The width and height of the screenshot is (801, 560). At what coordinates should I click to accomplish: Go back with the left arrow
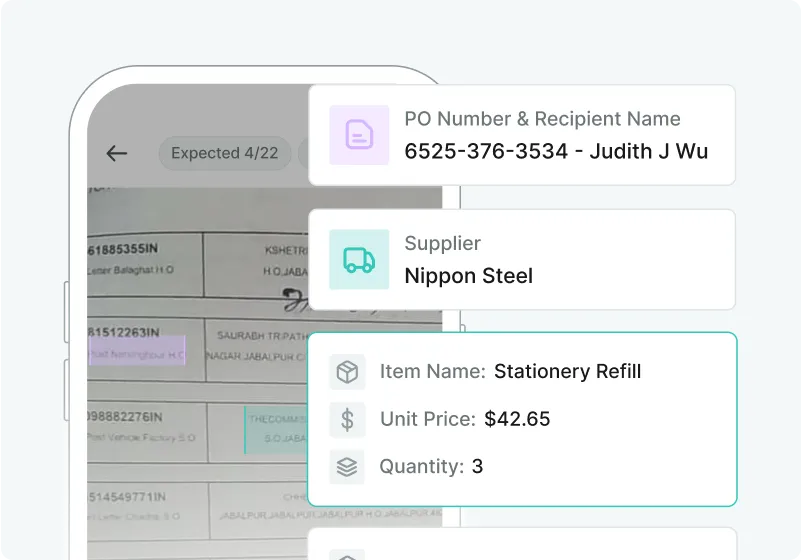[x=116, y=153]
